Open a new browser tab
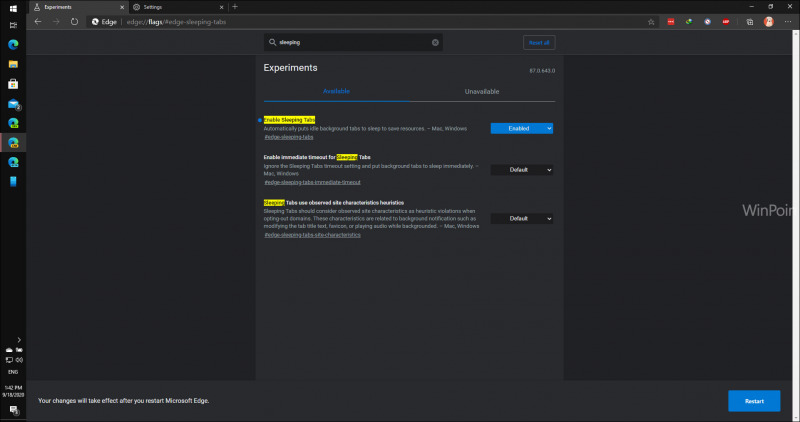 [x=235, y=7]
